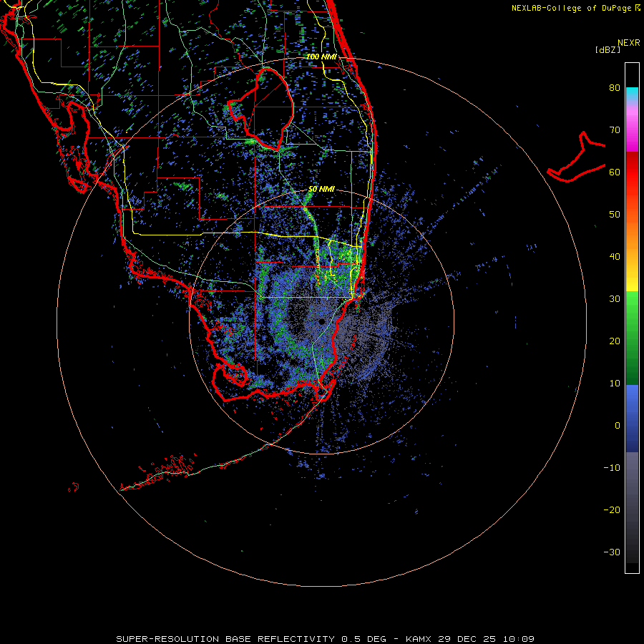Click the 29 DEC 25 date in caption
This screenshot has width=644, height=644.
(467, 639)
